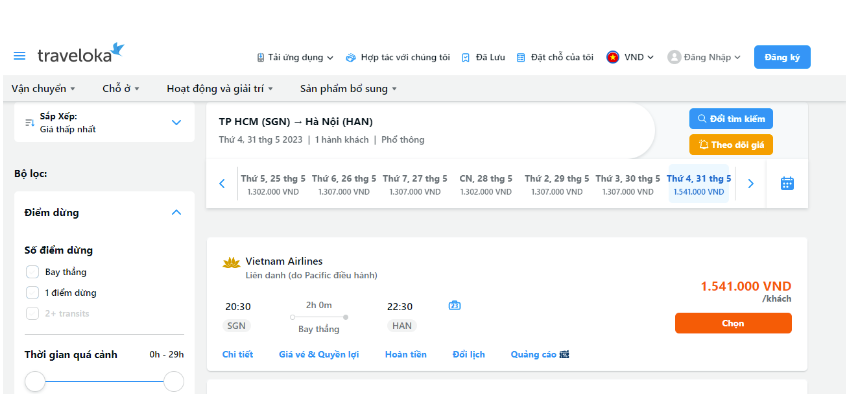
Task: Tick the 2+ transits checkbox
Action: (32, 313)
